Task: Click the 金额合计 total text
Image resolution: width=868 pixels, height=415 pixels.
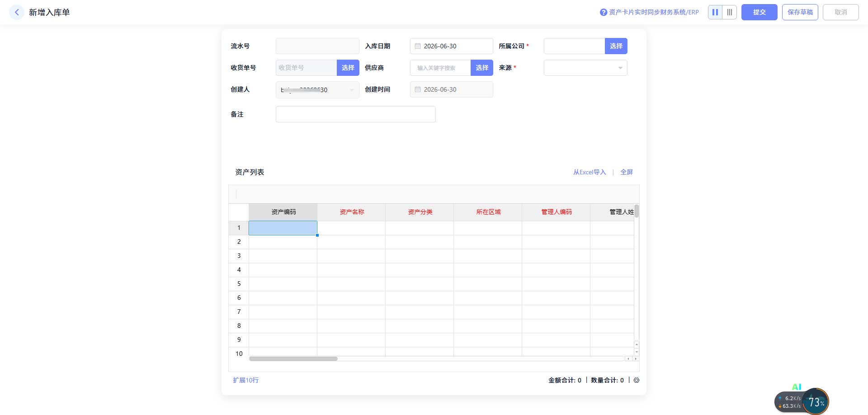Action: point(565,380)
